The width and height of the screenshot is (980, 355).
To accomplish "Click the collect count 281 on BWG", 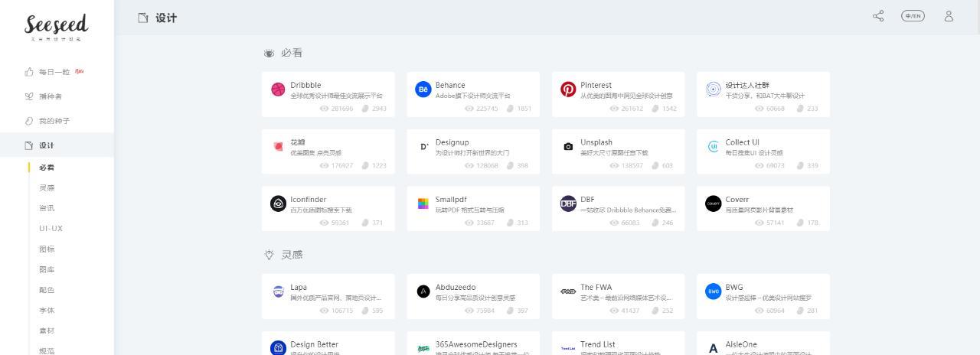I will pyautogui.click(x=812, y=311).
